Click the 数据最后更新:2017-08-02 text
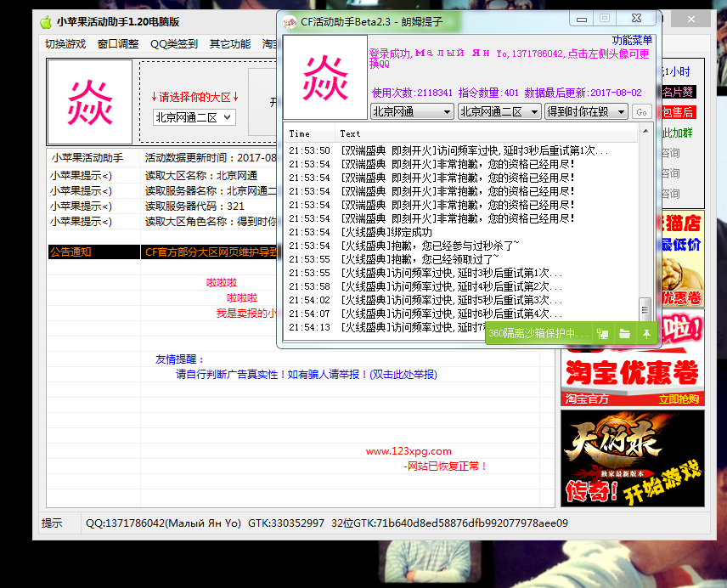The width and height of the screenshot is (727, 588). point(583,93)
